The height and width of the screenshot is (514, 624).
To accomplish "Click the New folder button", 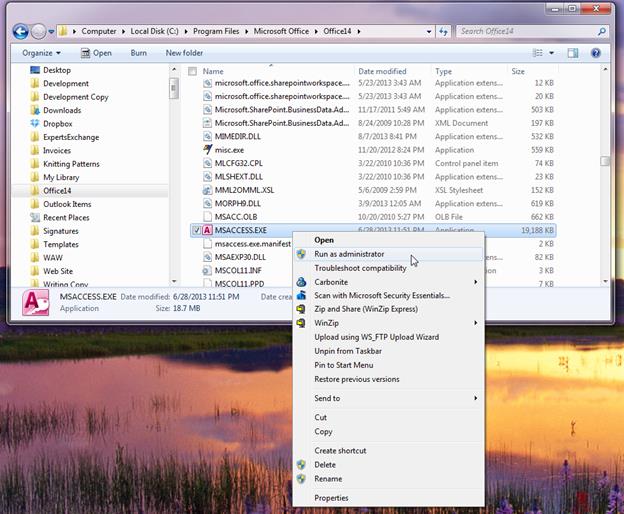I will tap(184, 53).
